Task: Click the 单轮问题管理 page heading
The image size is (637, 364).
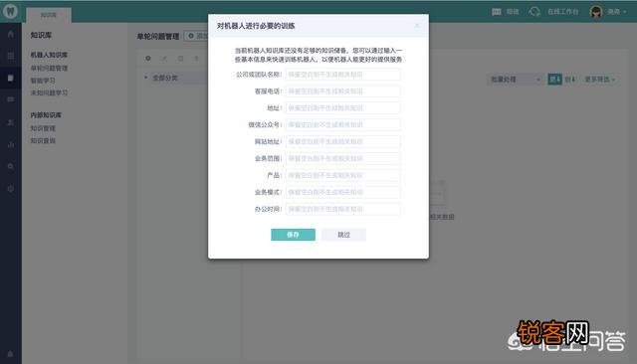Action: pyautogui.click(x=158, y=37)
